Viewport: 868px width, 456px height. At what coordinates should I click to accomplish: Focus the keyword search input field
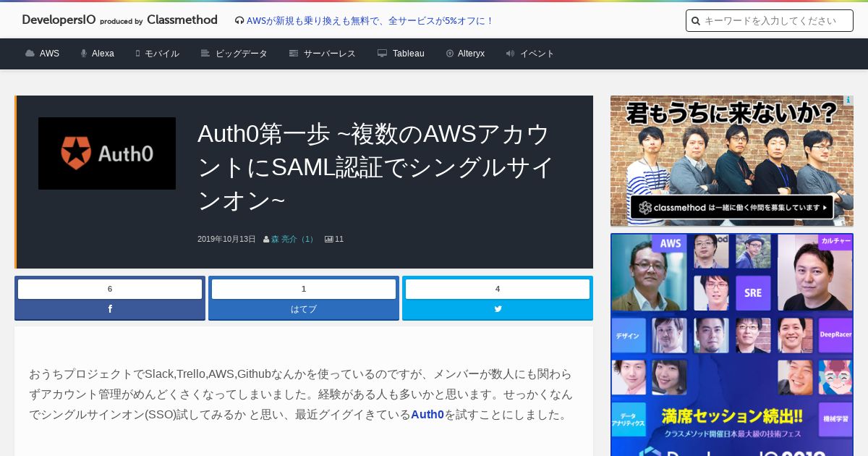click(x=770, y=21)
